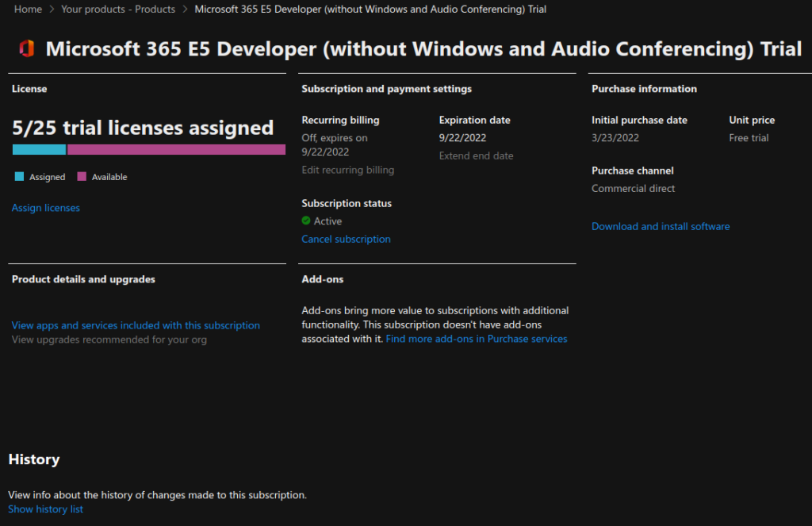Open Download and install software link
Viewport: 812px width, 526px height.
pos(661,226)
